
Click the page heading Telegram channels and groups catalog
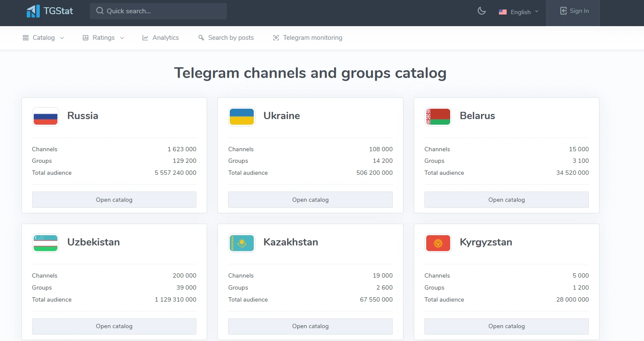click(310, 73)
